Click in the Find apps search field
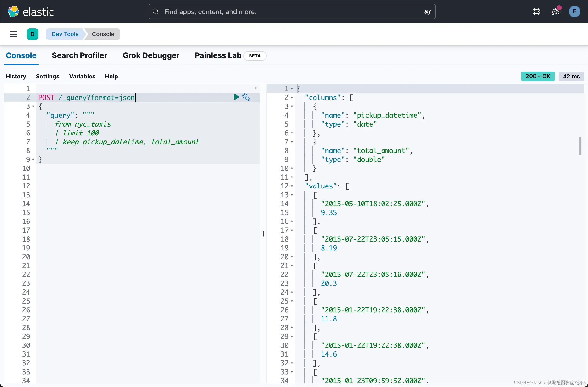This screenshot has height=387, width=588. 272,12
